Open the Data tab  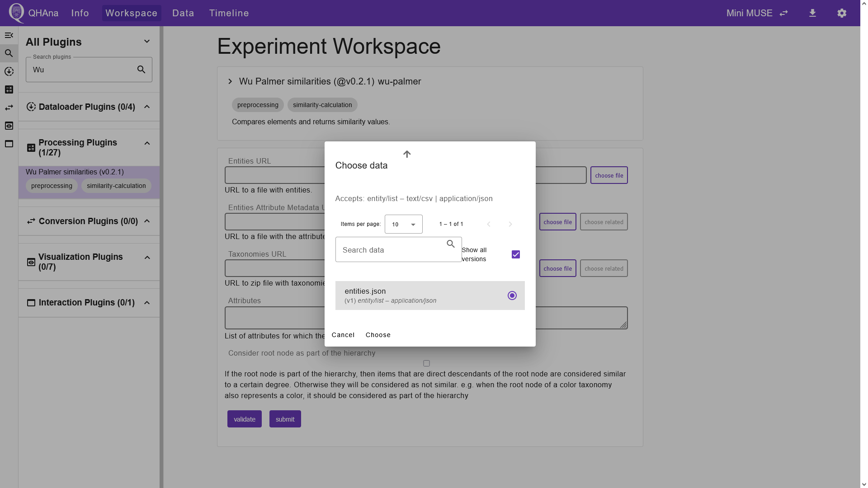click(x=183, y=13)
